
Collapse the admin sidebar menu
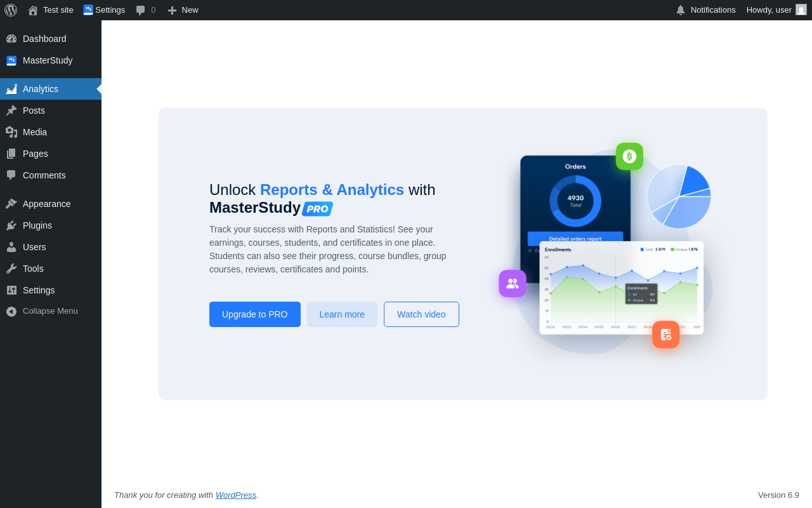pos(51,311)
